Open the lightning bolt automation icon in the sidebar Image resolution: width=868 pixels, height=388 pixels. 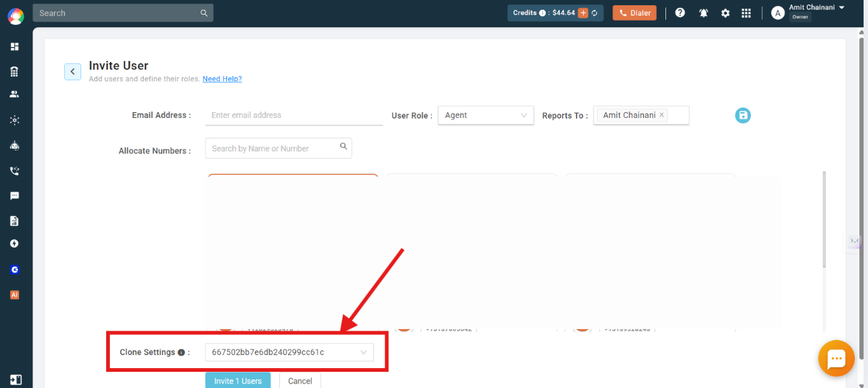point(15,244)
